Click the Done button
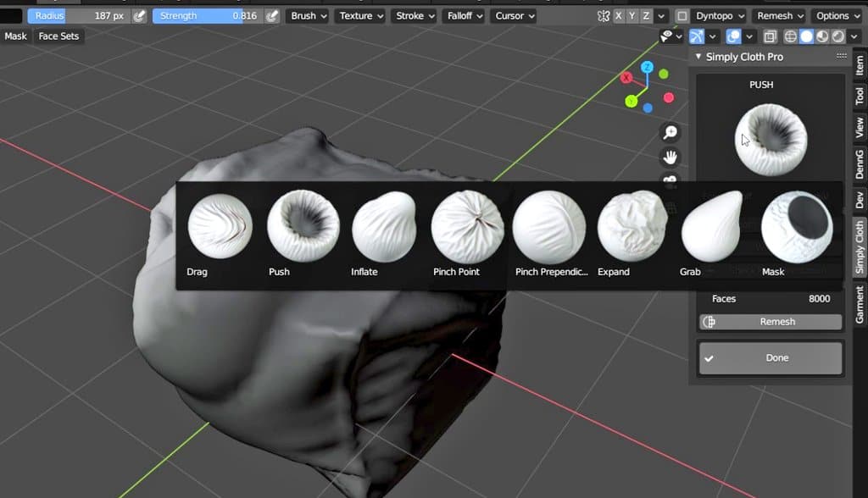 click(x=771, y=358)
